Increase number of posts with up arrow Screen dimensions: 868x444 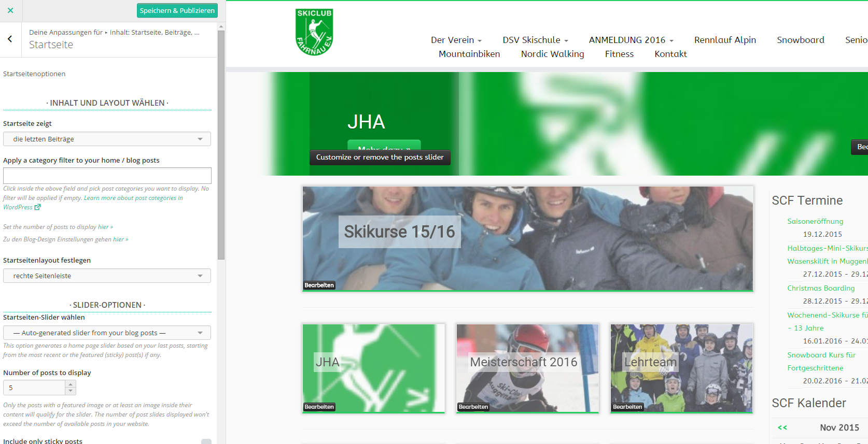tap(71, 384)
